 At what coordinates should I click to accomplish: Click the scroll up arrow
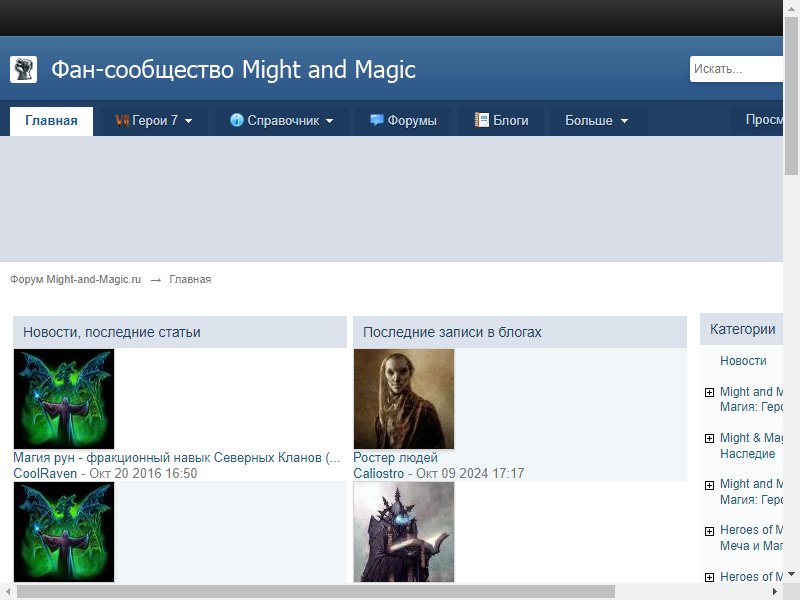[x=791, y=8]
